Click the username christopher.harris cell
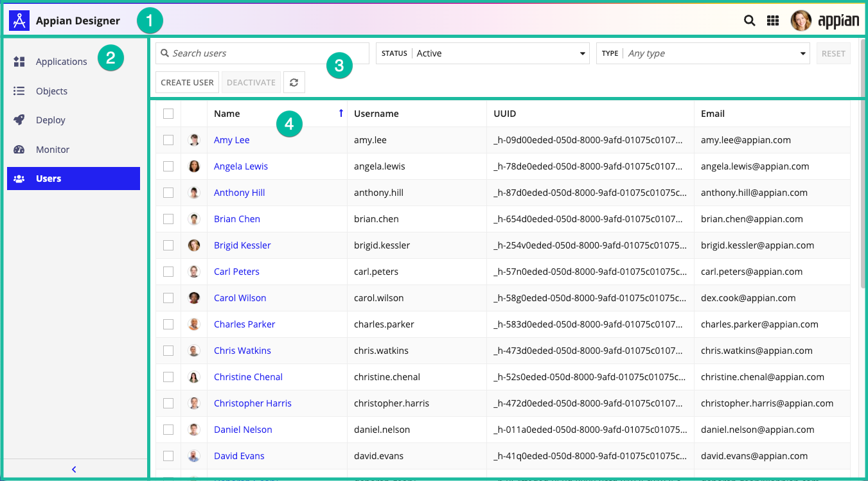868x481 pixels. coord(391,403)
